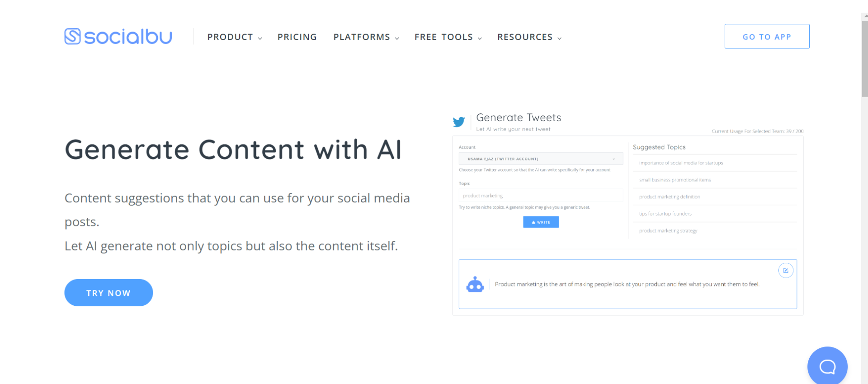This screenshot has height=384, width=868.
Task: Expand the Platforms dropdown arrow
Action: click(397, 38)
